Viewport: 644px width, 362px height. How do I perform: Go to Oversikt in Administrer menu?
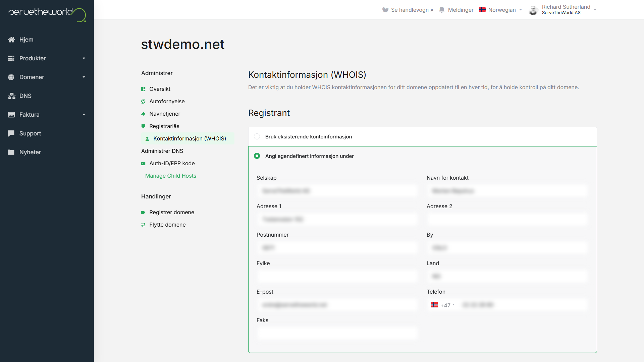160,89
